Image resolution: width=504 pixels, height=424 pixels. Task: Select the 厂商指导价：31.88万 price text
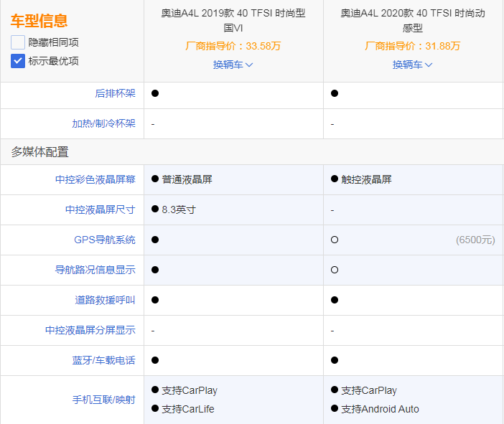(x=412, y=46)
